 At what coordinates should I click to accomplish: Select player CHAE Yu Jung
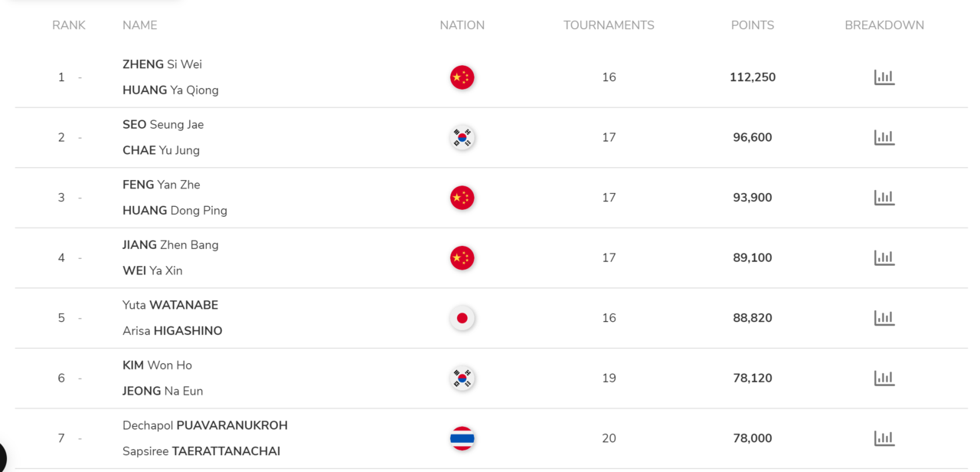(161, 150)
